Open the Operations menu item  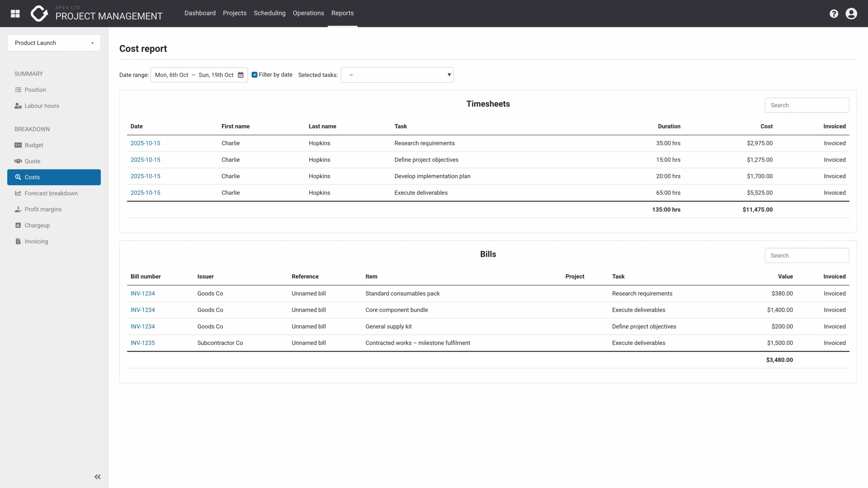308,13
